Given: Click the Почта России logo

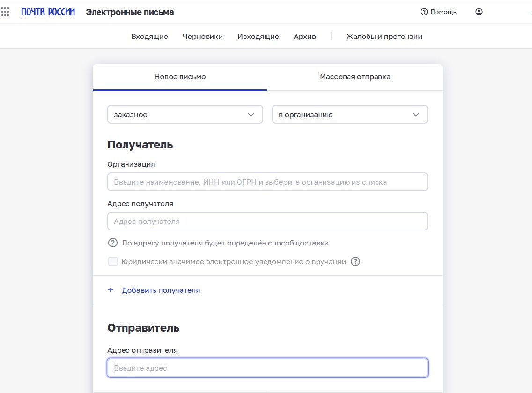Looking at the screenshot, I should point(48,12).
